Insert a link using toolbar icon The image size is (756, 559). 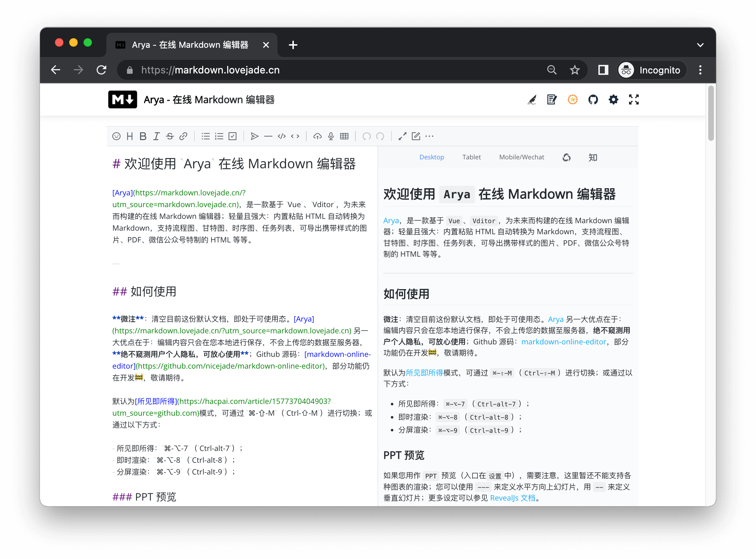[x=183, y=136]
